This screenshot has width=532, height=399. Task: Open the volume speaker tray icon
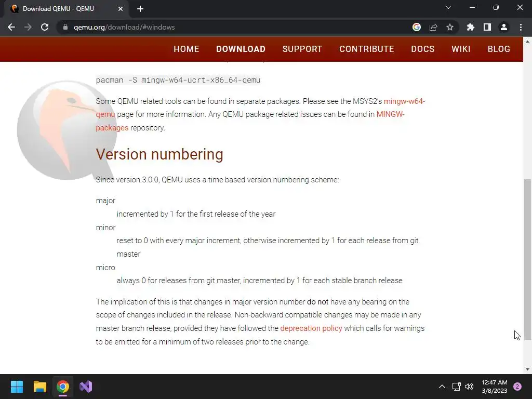pyautogui.click(x=469, y=387)
